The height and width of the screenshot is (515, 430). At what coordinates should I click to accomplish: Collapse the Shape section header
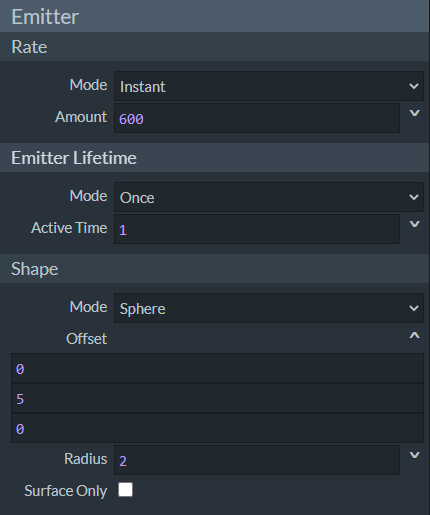coord(215,269)
